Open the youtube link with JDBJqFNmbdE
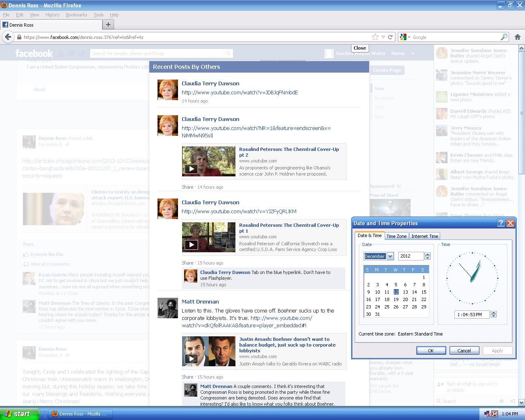This screenshot has width=525, height=420. click(x=240, y=93)
